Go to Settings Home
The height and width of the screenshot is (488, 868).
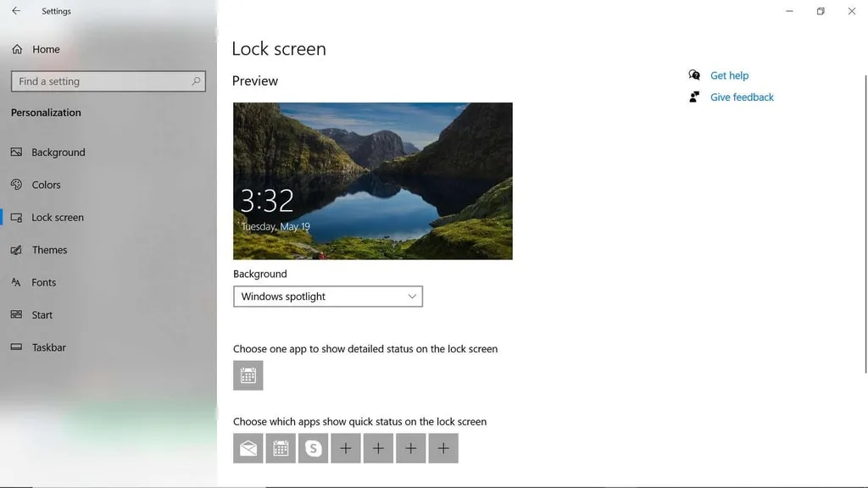[45, 49]
